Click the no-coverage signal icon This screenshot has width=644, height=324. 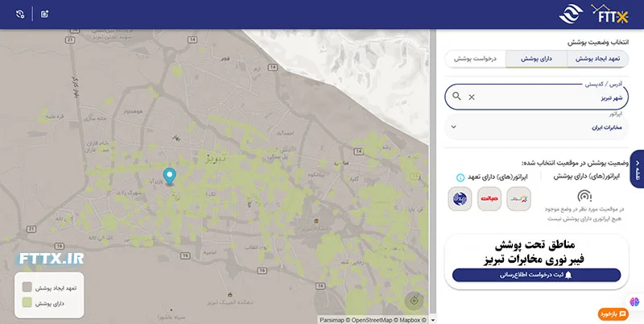click(x=584, y=196)
